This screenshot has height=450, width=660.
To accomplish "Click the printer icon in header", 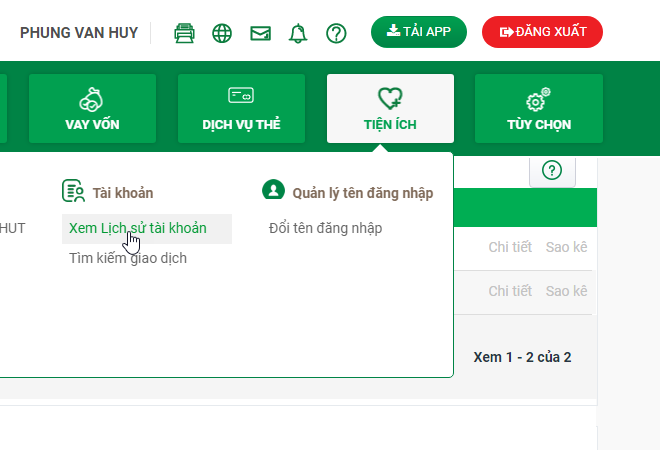I will 184,33.
